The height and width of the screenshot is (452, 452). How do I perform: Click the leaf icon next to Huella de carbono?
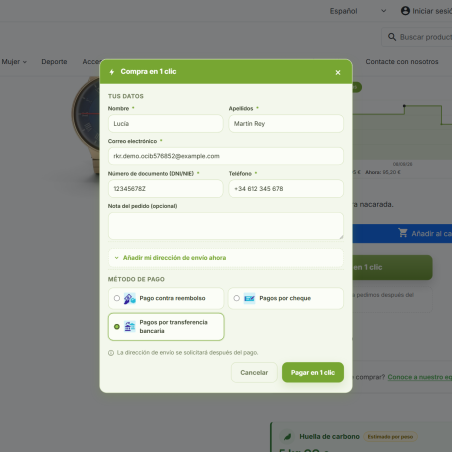(x=287, y=437)
